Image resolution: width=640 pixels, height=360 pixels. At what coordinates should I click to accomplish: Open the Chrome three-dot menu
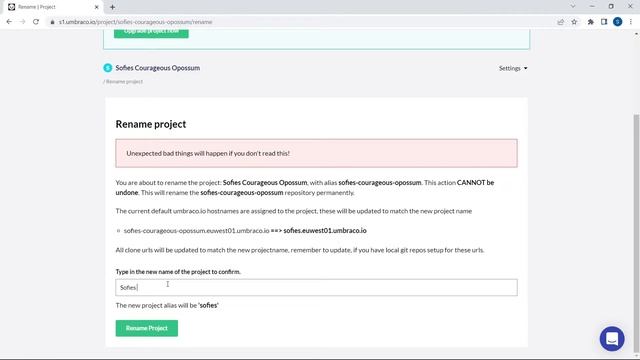click(x=631, y=22)
